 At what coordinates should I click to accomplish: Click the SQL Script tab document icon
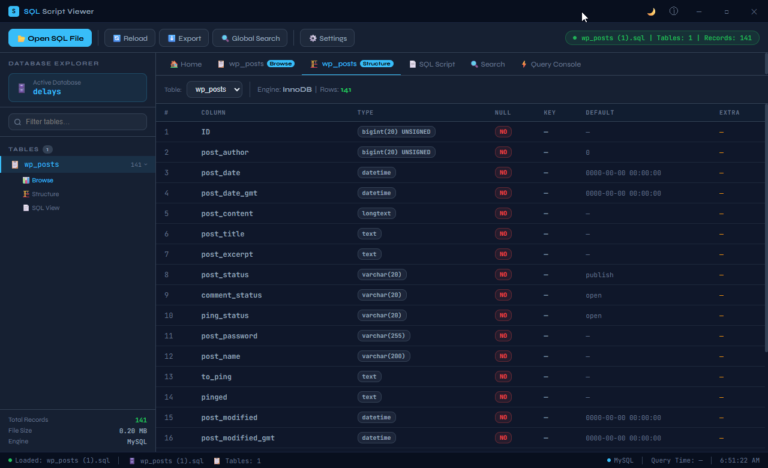[x=412, y=64]
